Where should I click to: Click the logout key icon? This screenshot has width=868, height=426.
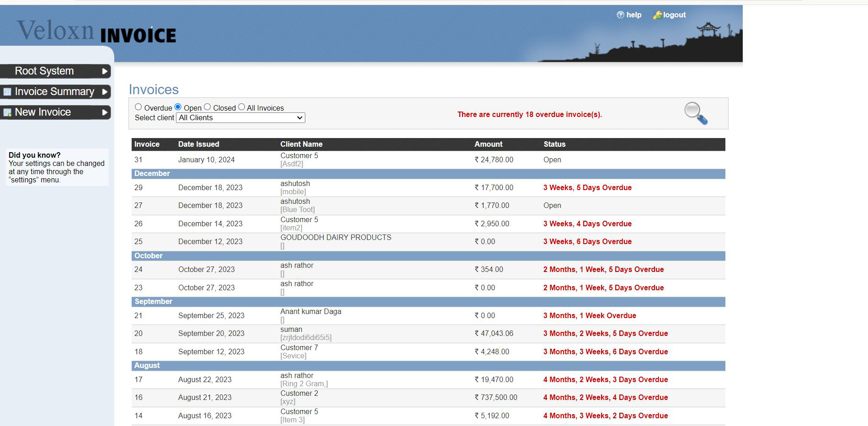(x=657, y=15)
